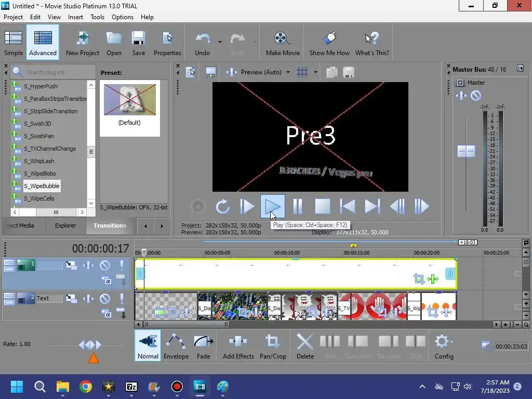
Task: Expand the Undo history dropdown arrow
Action: click(220, 42)
